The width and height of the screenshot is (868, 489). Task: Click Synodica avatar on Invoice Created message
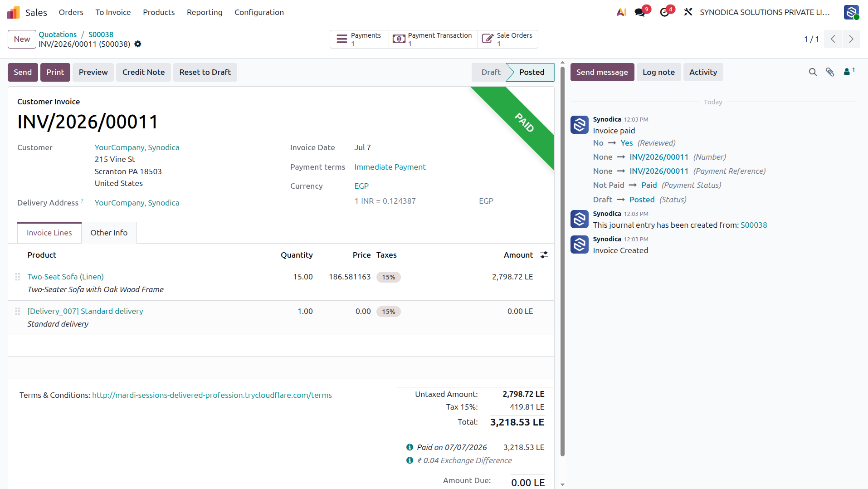[x=580, y=244]
